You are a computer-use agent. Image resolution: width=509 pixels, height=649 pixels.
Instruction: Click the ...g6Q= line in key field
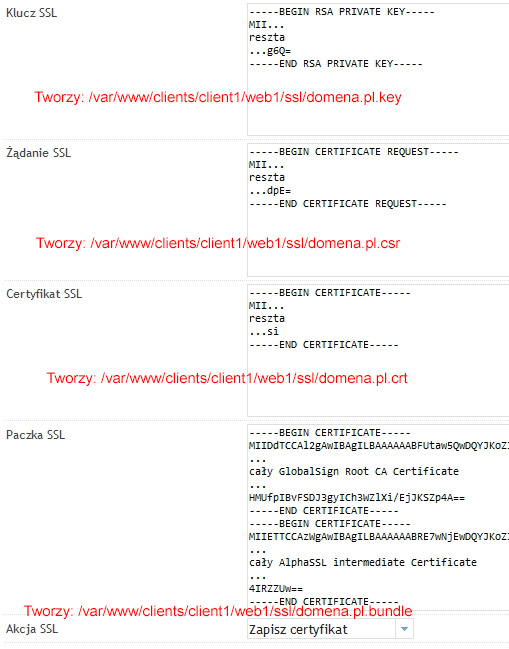[270, 51]
